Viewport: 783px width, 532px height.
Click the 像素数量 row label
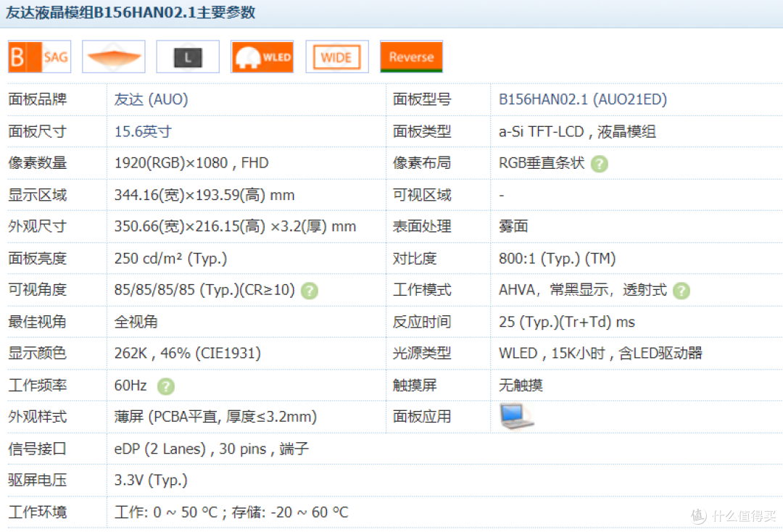(38, 163)
